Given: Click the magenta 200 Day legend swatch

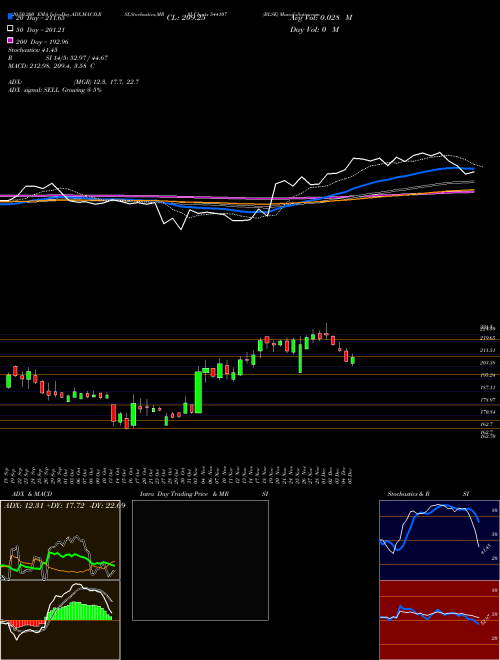Looking at the screenshot, I should tap(11, 41).
